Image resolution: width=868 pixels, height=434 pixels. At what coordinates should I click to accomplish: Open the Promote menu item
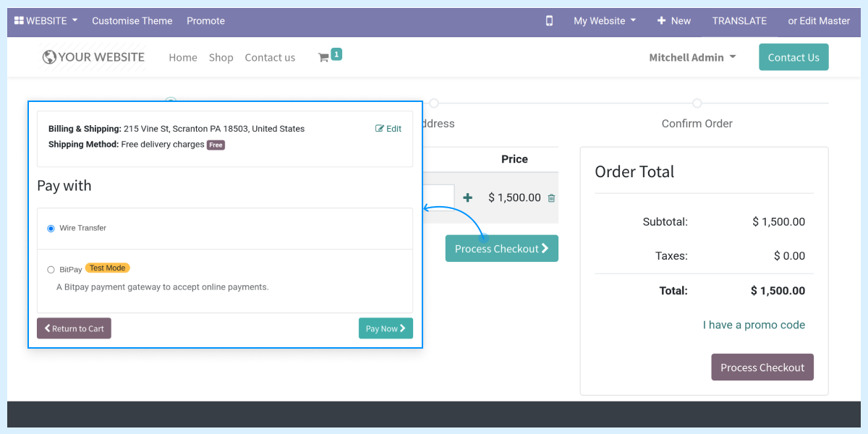[205, 21]
